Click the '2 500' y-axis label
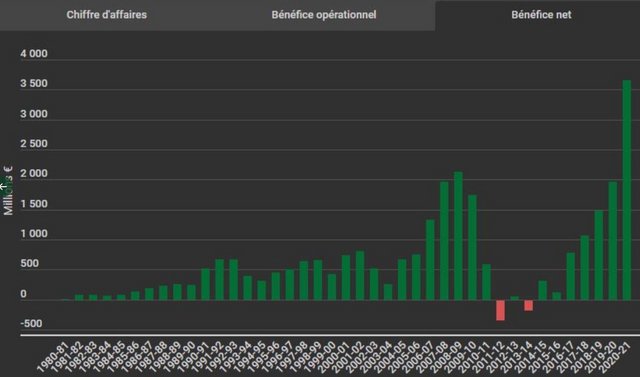 (x=34, y=144)
